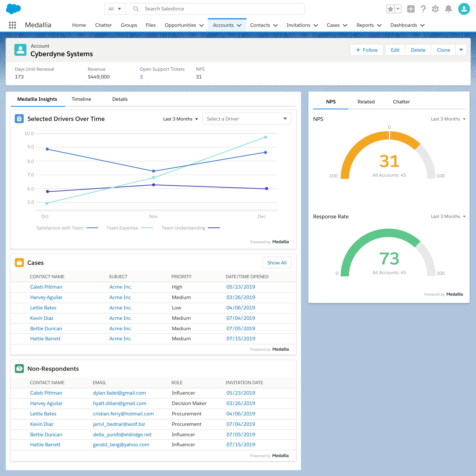Clone the account record

(x=443, y=50)
